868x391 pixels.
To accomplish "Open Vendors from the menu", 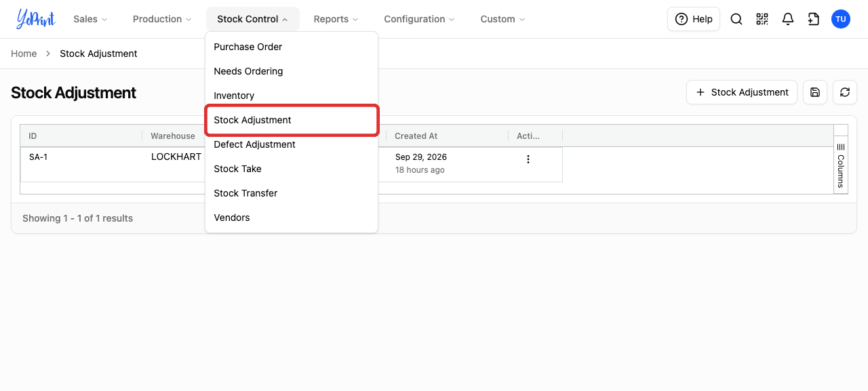I will click(292, 218).
